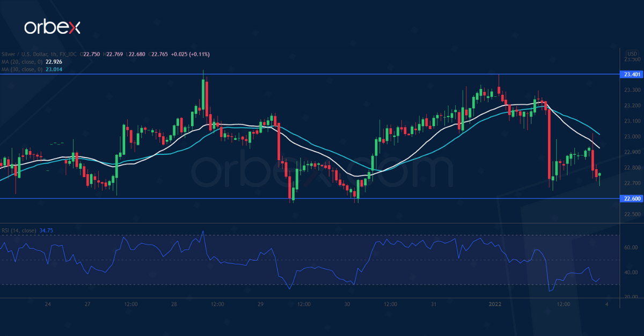Toggle visibility of the MA (20, close) indicator

click(x=21, y=62)
